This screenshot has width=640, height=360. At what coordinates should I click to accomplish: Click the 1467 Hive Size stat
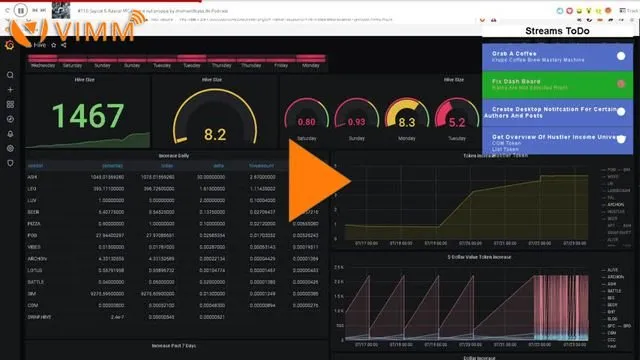click(88, 116)
